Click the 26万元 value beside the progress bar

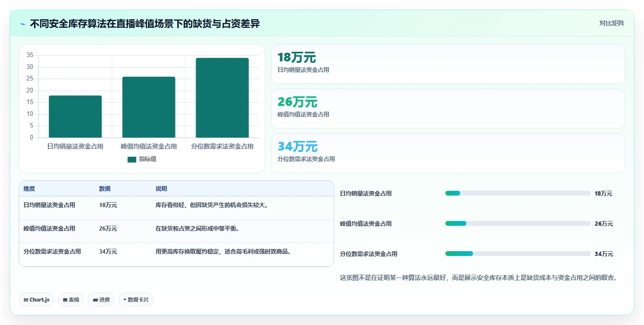pyautogui.click(x=604, y=224)
